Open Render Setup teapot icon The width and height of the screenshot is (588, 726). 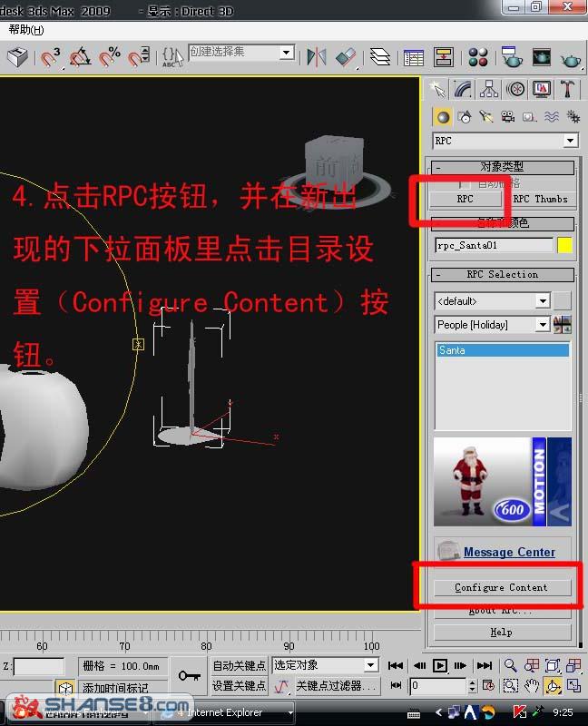512,57
